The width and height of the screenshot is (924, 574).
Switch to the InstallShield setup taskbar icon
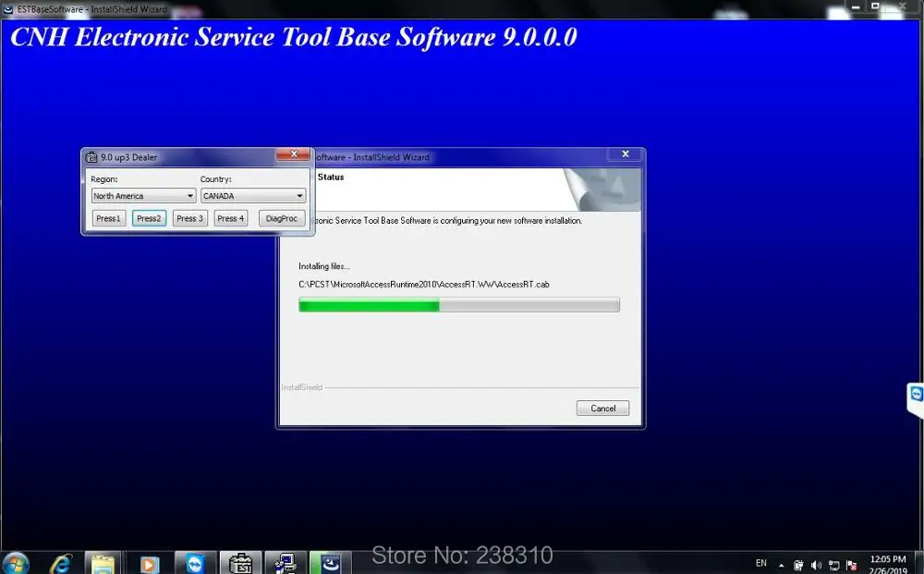[331, 564]
